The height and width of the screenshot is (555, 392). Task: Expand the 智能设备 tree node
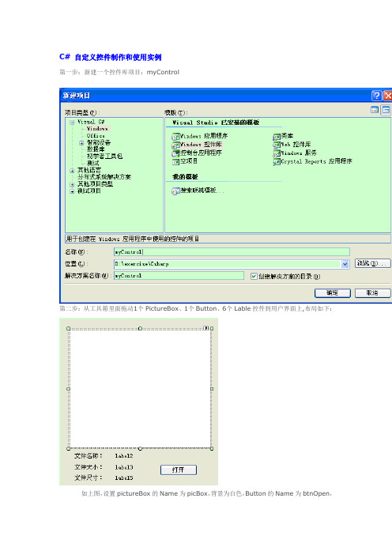[81, 143]
